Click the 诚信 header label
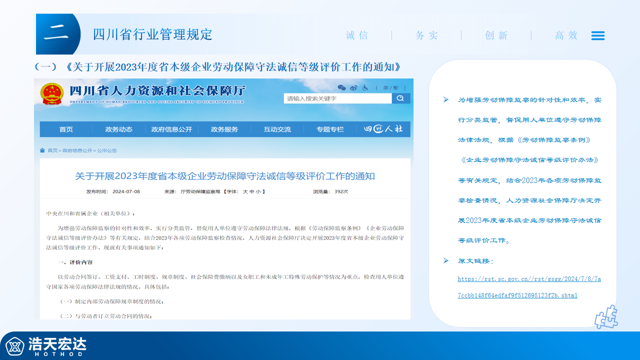Image resolution: width=640 pixels, height=360 pixels. click(x=357, y=36)
